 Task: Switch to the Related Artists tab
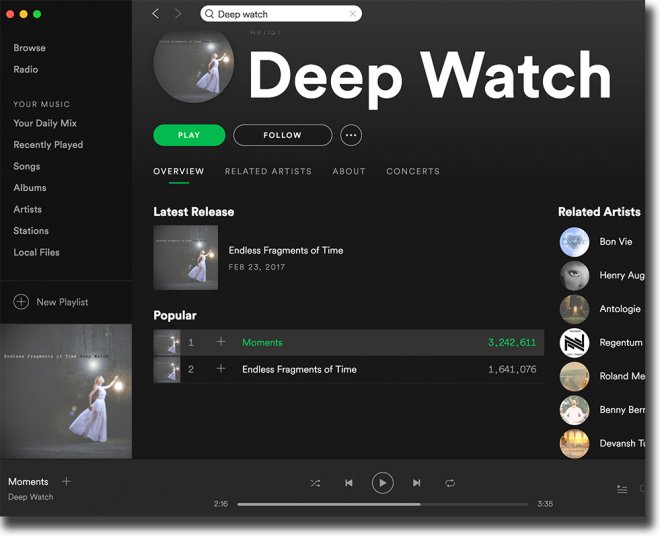coord(268,171)
